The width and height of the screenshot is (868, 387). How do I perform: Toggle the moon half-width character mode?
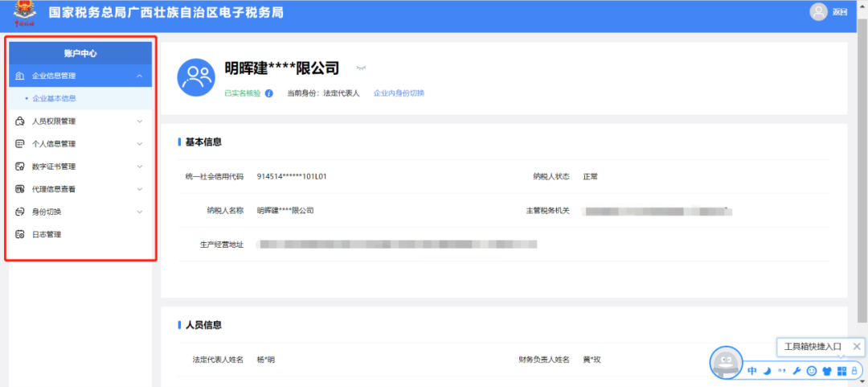[x=768, y=371]
